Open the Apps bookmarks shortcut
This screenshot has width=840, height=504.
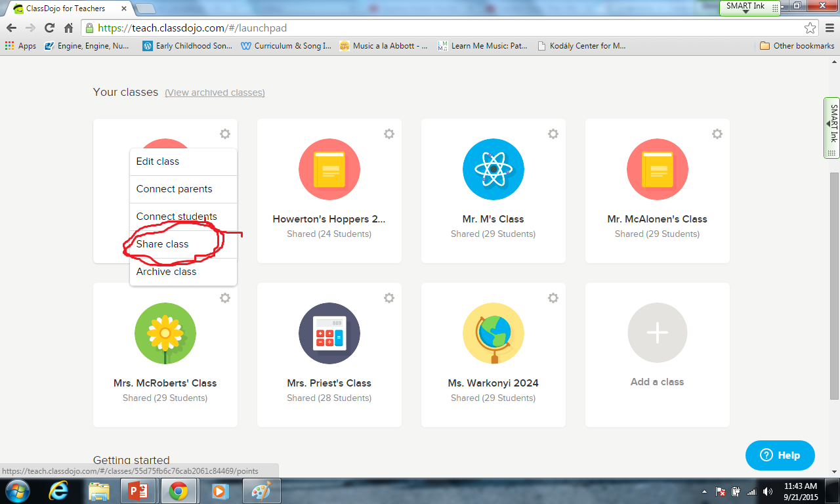click(x=20, y=46)
